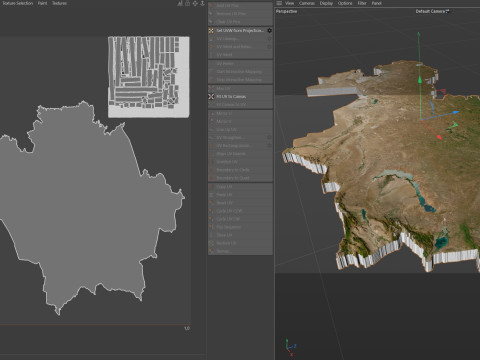
Task: Click the Restore UV command
Action: pos(240,243)
